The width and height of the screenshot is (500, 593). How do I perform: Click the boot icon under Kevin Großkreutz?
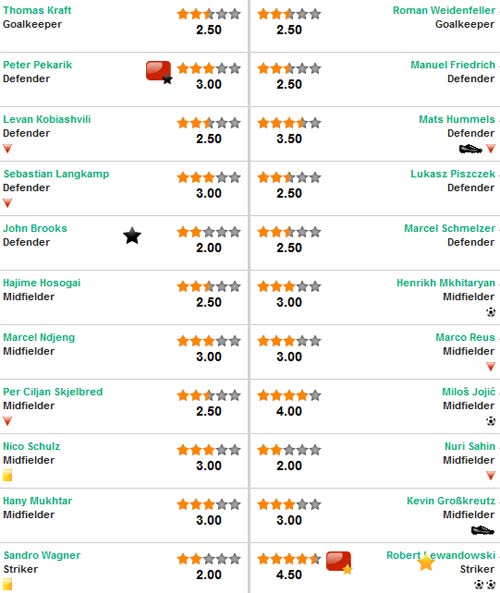coord(483,530)
